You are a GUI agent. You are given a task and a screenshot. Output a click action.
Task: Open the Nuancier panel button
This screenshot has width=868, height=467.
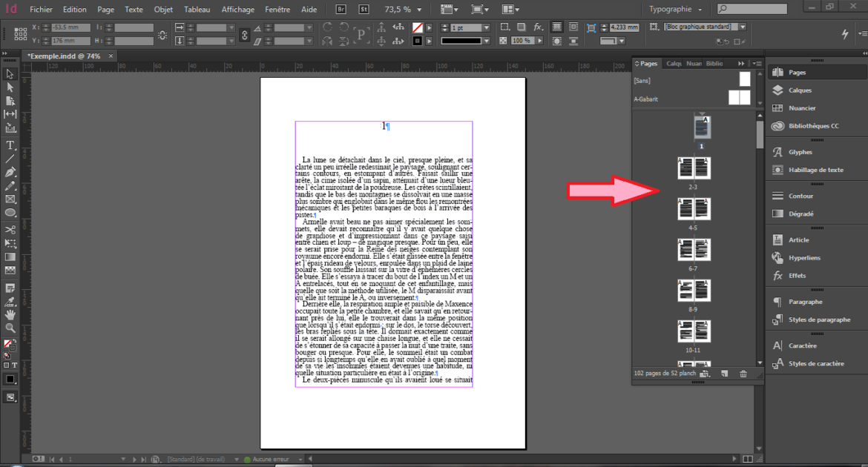[802, 108]
